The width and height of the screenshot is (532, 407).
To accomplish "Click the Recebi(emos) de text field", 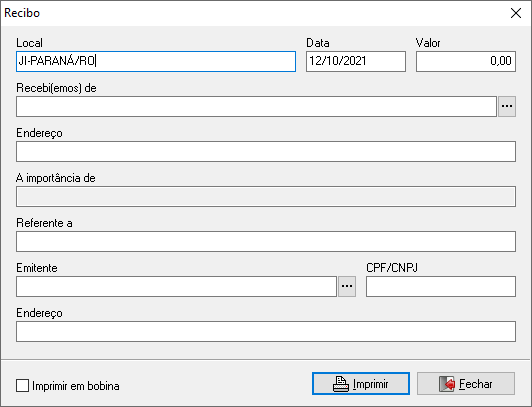I will coord(256,106).
